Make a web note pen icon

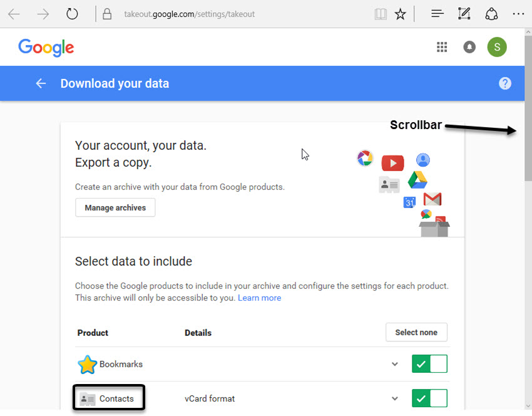click(x=464, y=14)
